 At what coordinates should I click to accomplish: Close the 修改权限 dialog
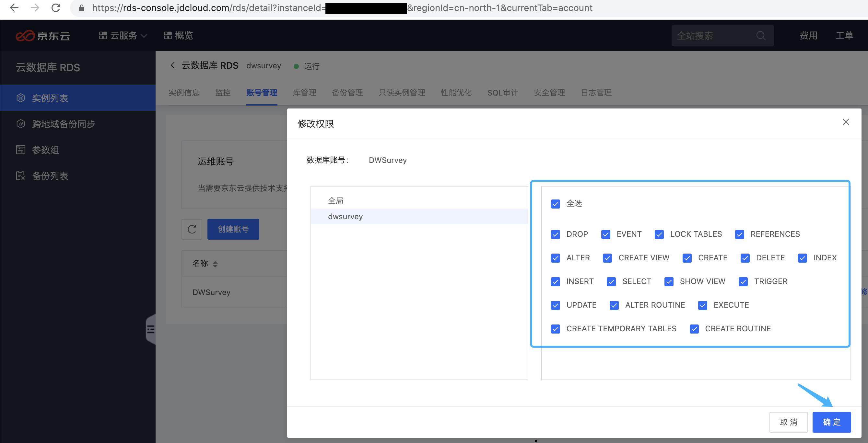pyautogui.click(x=845, y=122)
